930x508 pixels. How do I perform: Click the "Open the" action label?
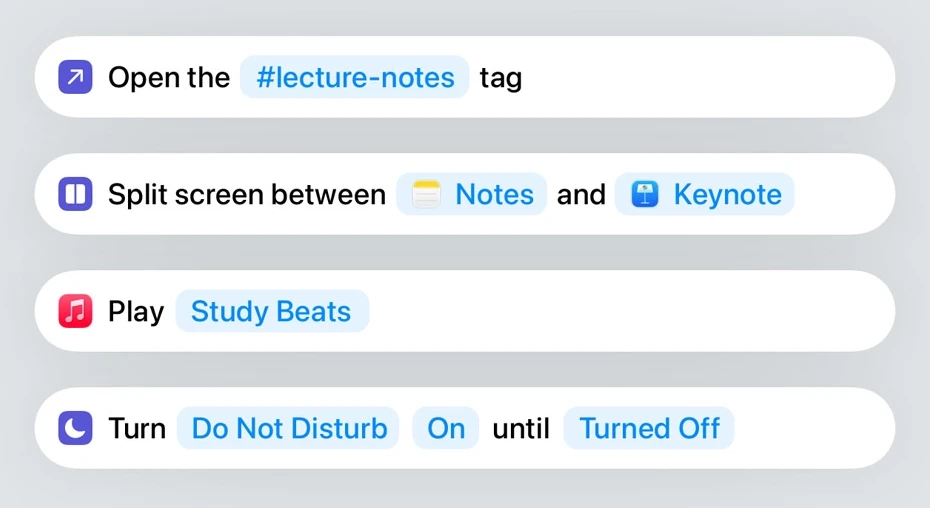(x=169, y=78)
